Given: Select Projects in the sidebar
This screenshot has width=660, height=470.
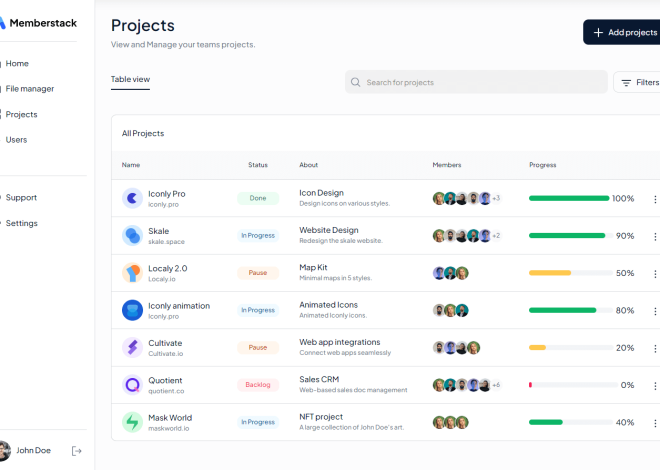Looking at the screenshot, I should tap(21, 114).
